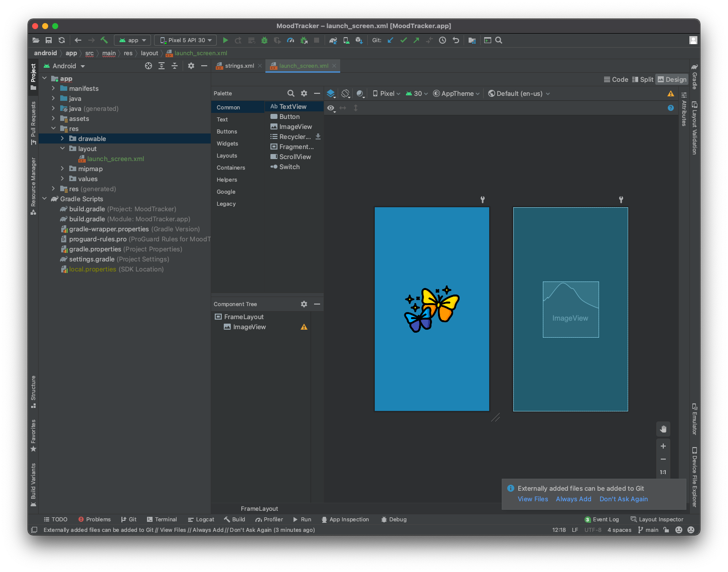Click the Git Rollback undo icon
Viewport: 728px width, 572px height.
pyautogui.click(x=456, y=40)
